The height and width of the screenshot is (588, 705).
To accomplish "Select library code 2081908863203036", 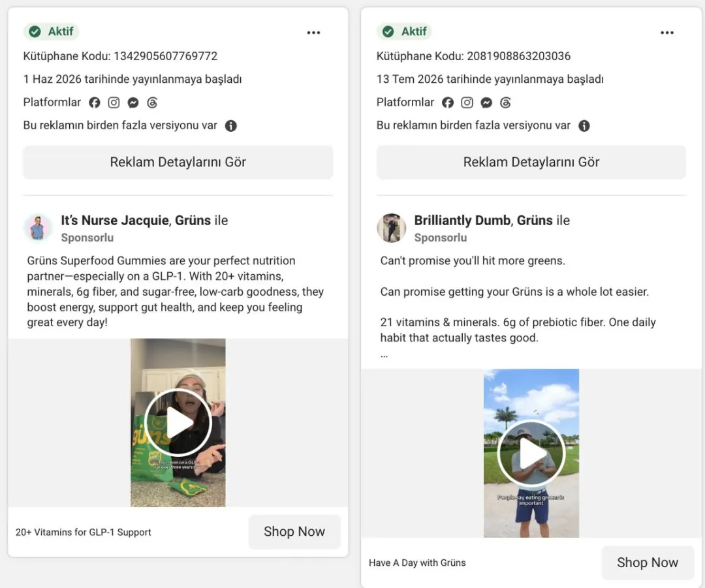I will coord(519,56).
